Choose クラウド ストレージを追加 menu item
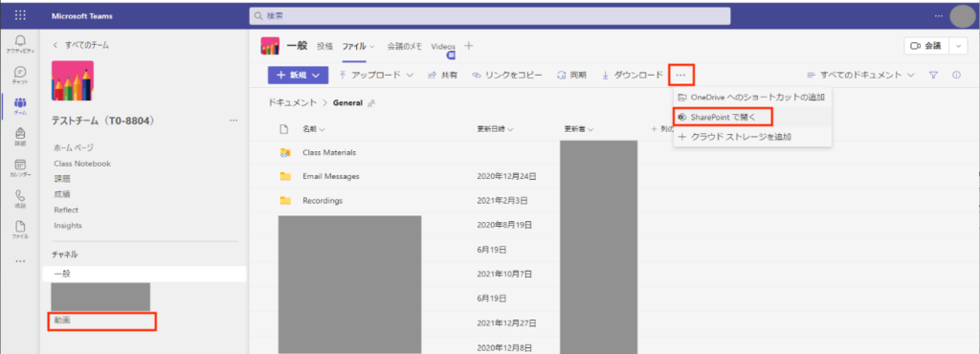The image size is (980, 354). [x=752, y=137]
